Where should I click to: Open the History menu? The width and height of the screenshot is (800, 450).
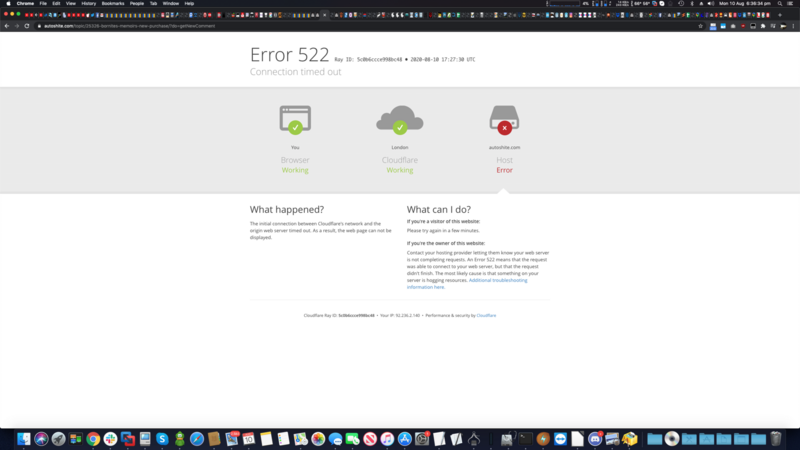(x=88, y=4)
